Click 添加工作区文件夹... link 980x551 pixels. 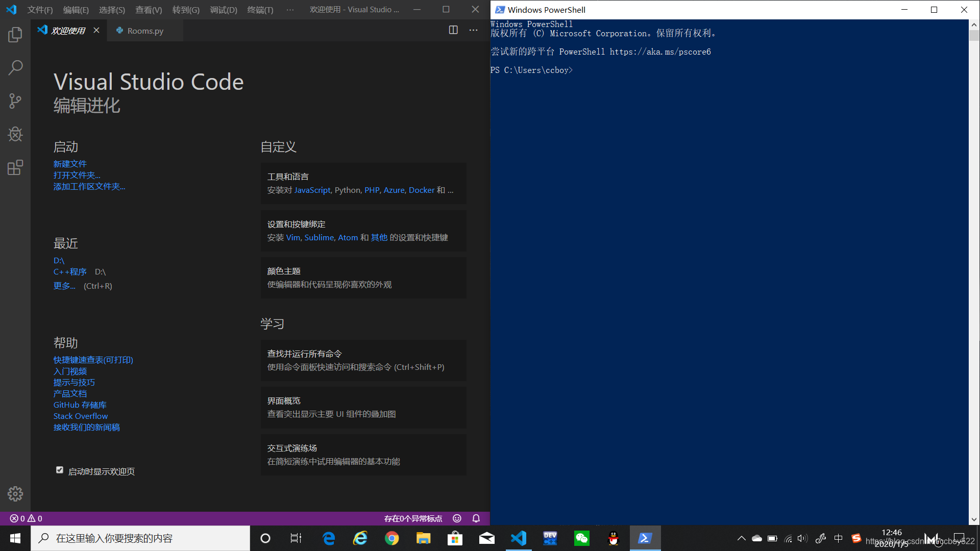coord(89,186)
